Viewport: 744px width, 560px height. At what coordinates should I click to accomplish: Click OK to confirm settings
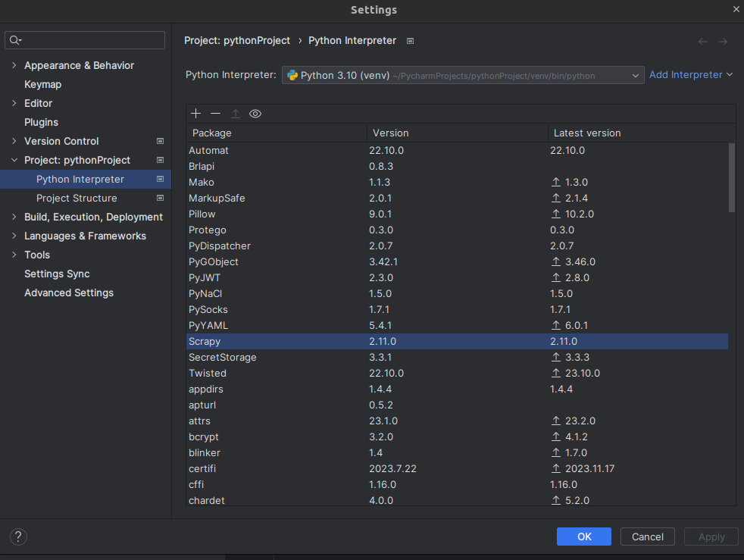click(x=583, y=537)
